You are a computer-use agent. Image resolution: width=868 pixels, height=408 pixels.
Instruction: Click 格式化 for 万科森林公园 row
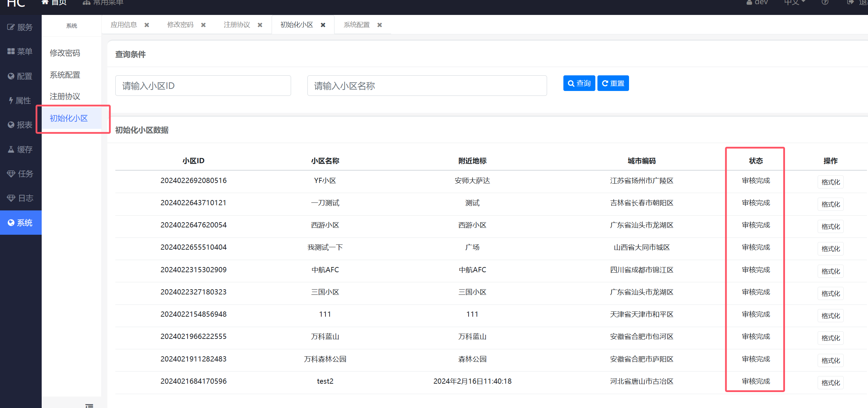point(830,360)
